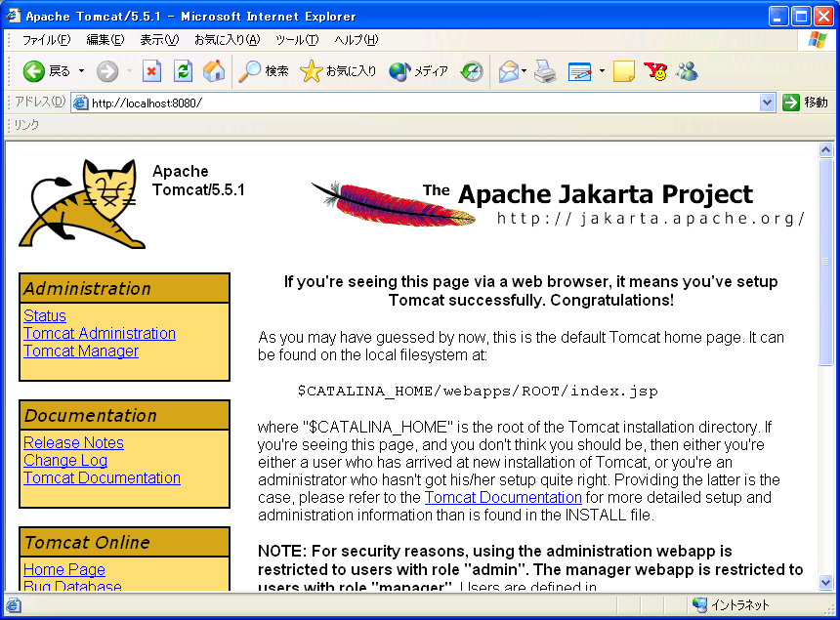Click the Windows flag logo throbber
840x620 pixels.
[817, 40]
